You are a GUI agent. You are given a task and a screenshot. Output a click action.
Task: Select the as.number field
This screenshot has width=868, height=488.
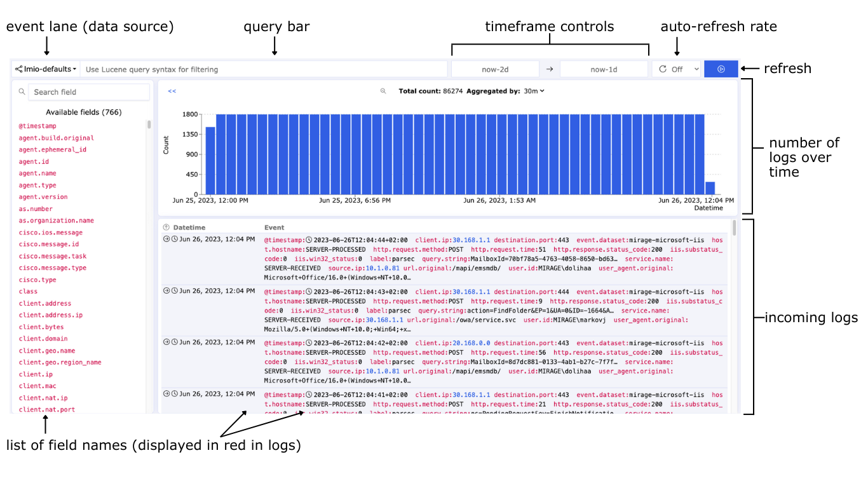point(36,209)
